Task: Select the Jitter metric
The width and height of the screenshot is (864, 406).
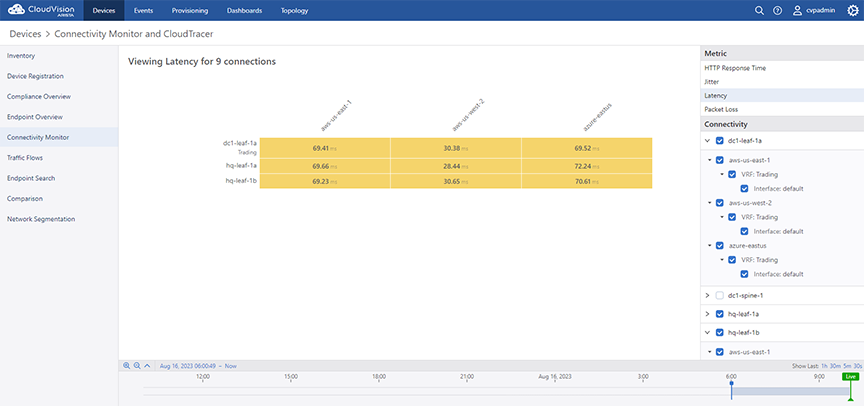Action: 782,82
